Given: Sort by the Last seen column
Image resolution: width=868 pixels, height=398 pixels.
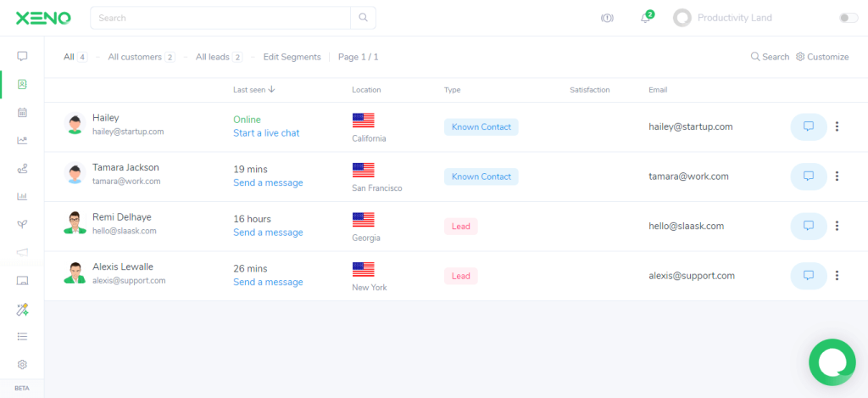Looking at the screenshot, I should point(253,90).
